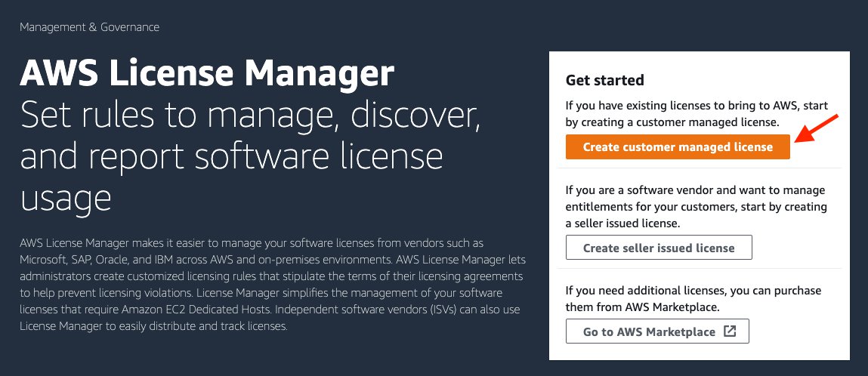Viewport: 868px width, 376px height.
Task: Click the software vendor entitlements description text
Action: click(695, 208)
